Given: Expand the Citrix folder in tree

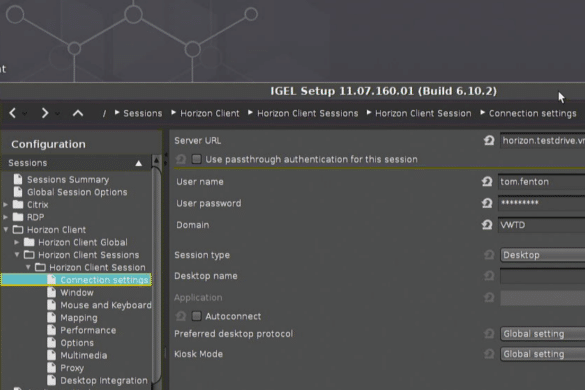Looking at the screenshot, I should 6,205.
